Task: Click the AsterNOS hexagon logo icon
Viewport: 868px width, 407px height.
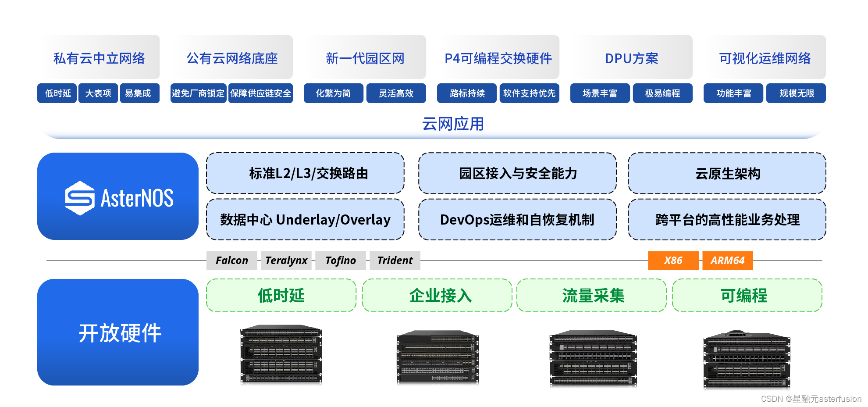Action: coord(80,198)
